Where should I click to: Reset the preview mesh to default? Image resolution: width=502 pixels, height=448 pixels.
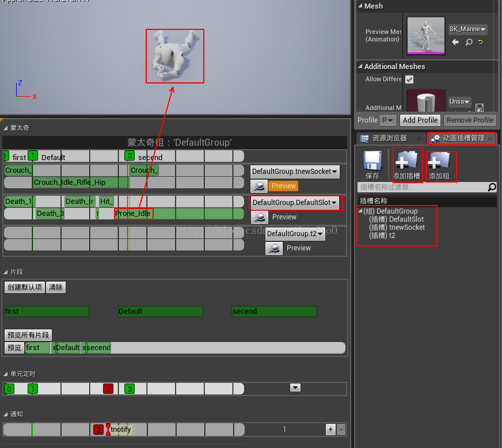coord(481,42)
